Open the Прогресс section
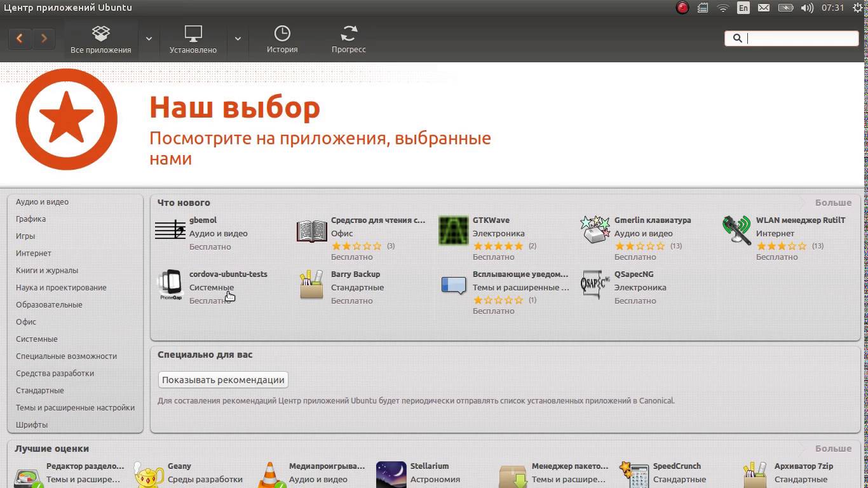Viewport: 868px width, 488px height. (x=349, y=39)
